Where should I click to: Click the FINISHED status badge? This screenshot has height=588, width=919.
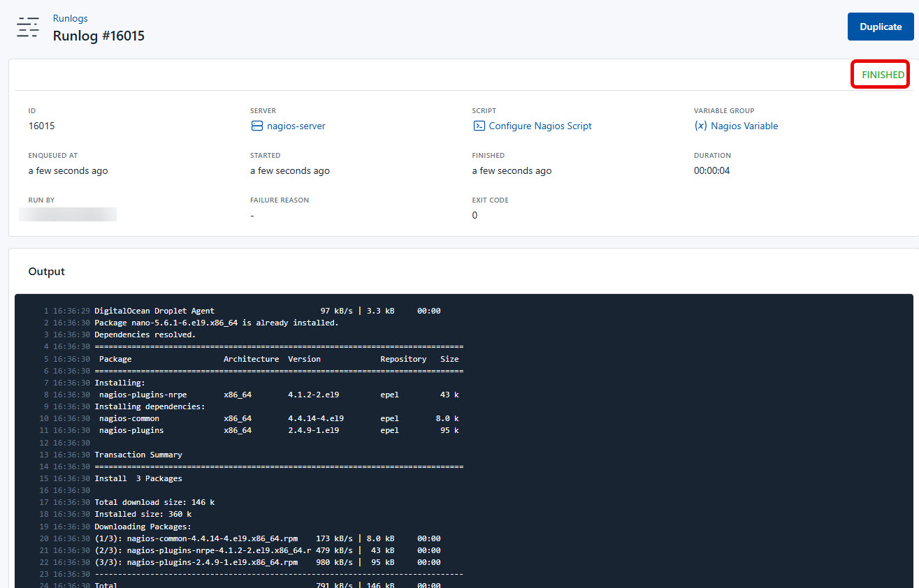click(880, 74)
